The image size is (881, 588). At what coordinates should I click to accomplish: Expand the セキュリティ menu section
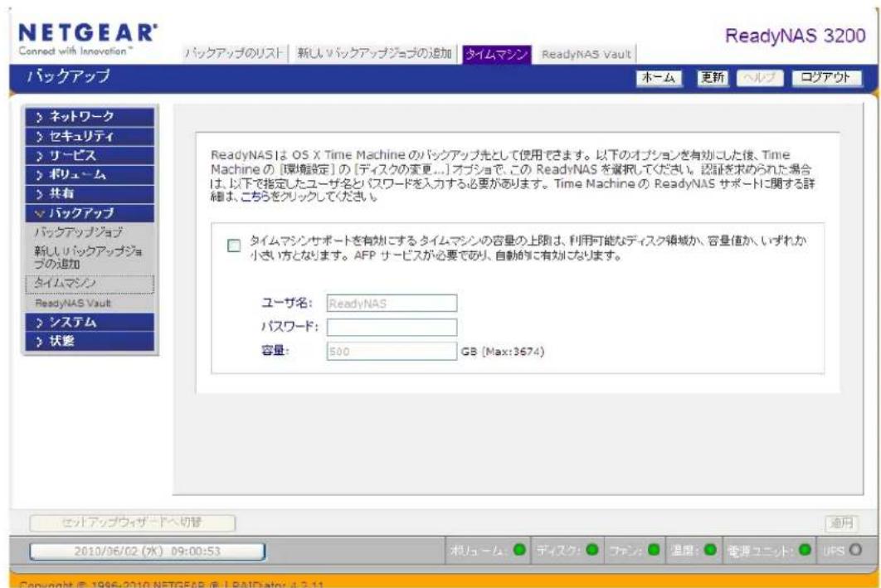click(x=90, y=136)
